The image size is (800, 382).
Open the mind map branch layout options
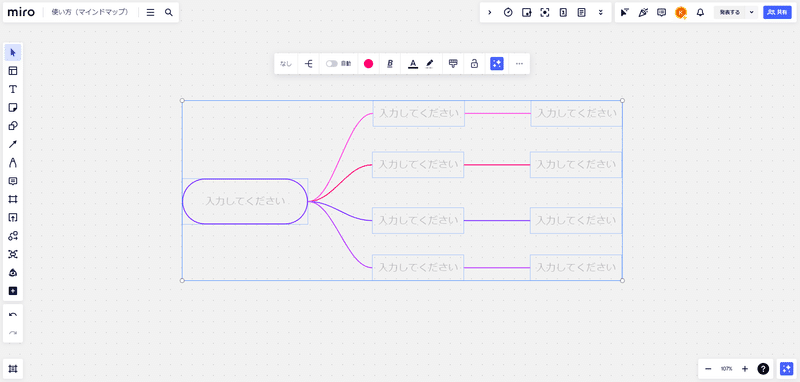(x=309, y=64)
